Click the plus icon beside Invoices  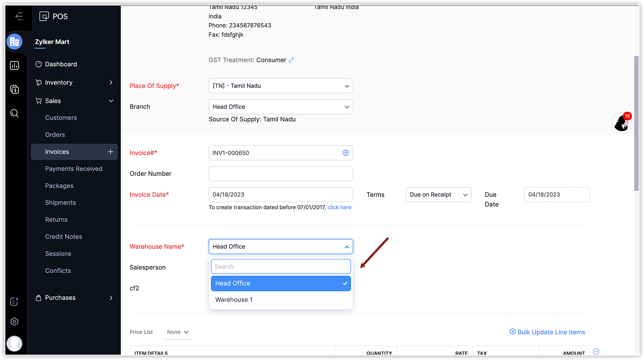[110, 152]
